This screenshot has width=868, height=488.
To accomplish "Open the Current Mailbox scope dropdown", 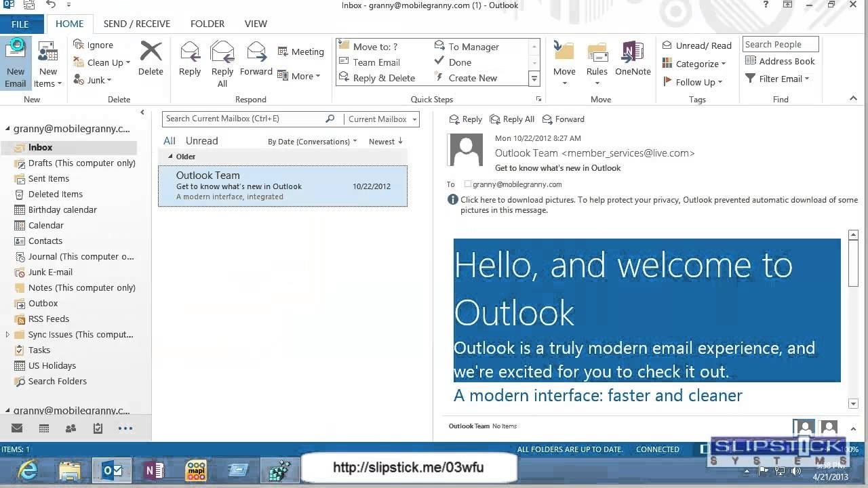I will tap(381, 119).
